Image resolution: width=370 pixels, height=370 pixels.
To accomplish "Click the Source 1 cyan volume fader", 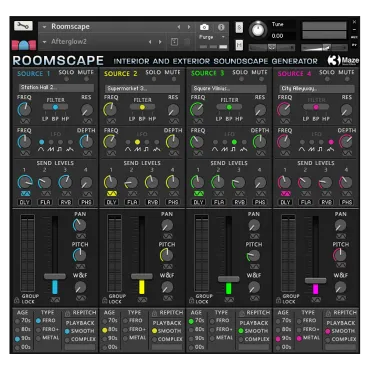I will (x=55, y=277).
